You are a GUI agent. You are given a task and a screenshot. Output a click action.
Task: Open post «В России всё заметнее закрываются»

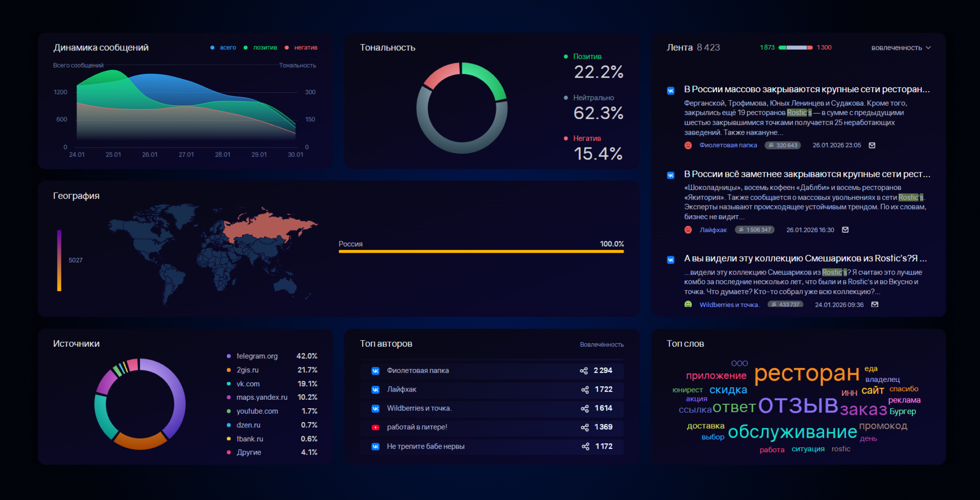pyautogui.click(x=807, y=174)
